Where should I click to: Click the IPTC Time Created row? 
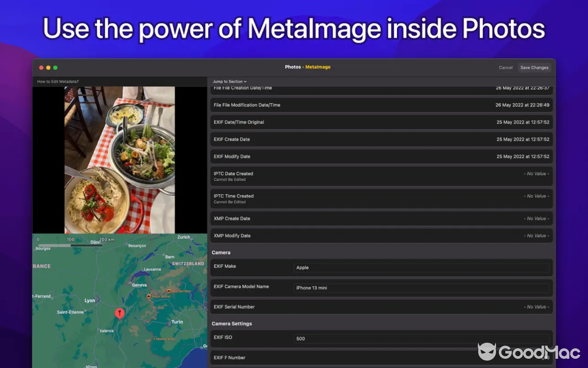click(381, 198)
